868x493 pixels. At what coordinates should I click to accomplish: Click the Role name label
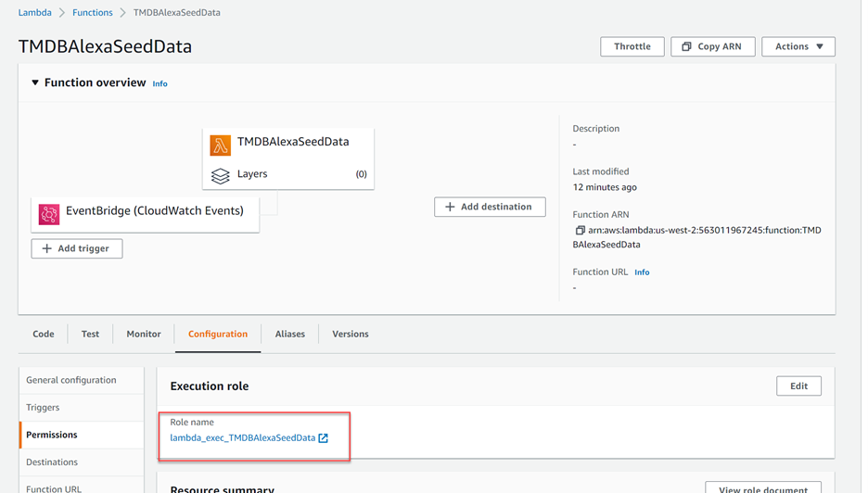(192, 423)
